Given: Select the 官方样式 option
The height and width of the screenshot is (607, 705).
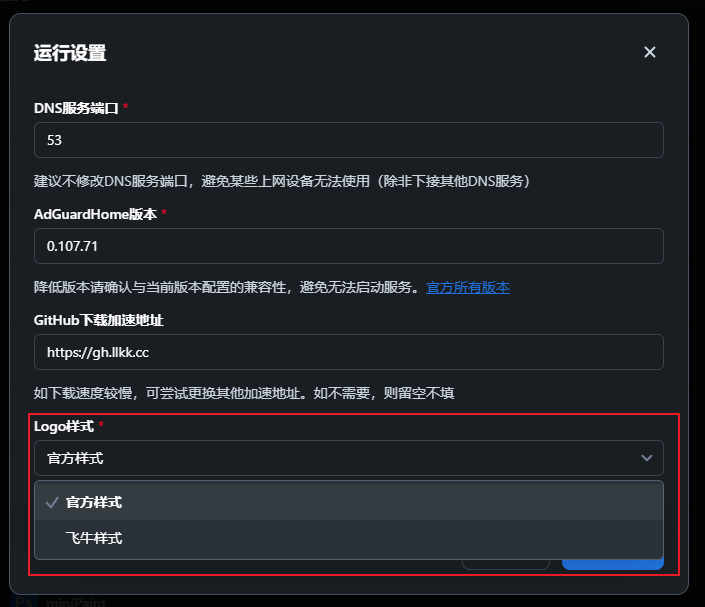Looking at the screenshot, I should 348,502.
